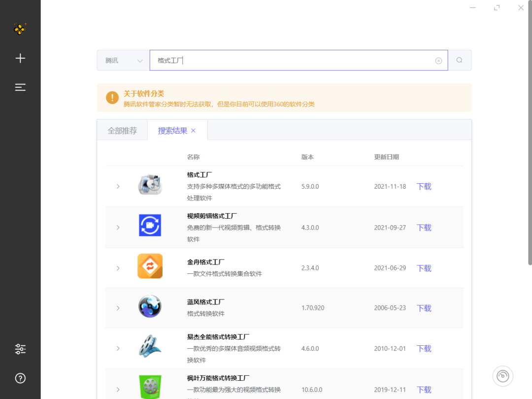This screenshot has height=399, width=532.
Task: Click the 枫叶万能格式转换工厂 green icon
Action: click(x=150, y=387)
